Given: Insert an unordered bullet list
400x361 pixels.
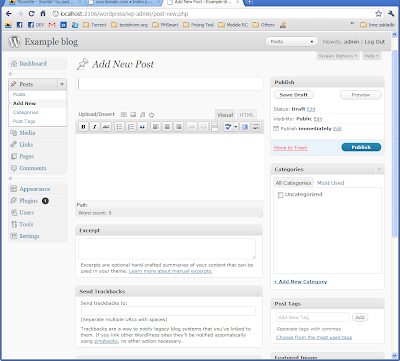Looking at the screenshot, I should coord(119,127).
